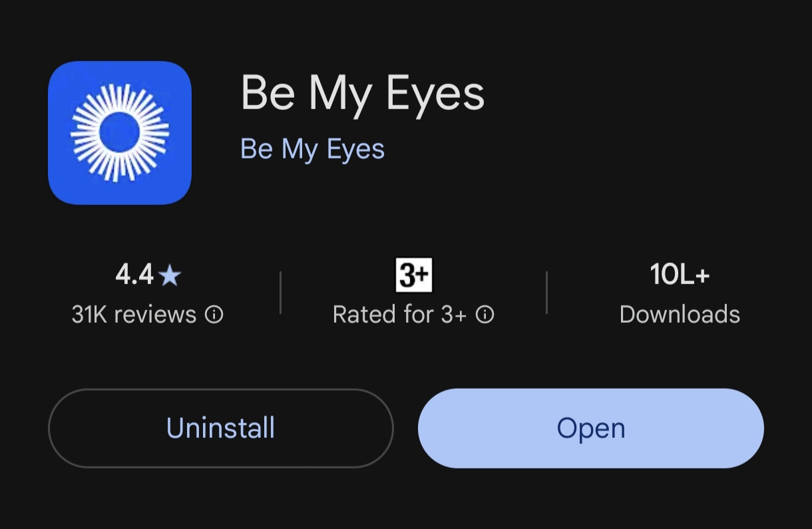
Task: Click the divider between reviews and content rating
Action: point(280,292)
